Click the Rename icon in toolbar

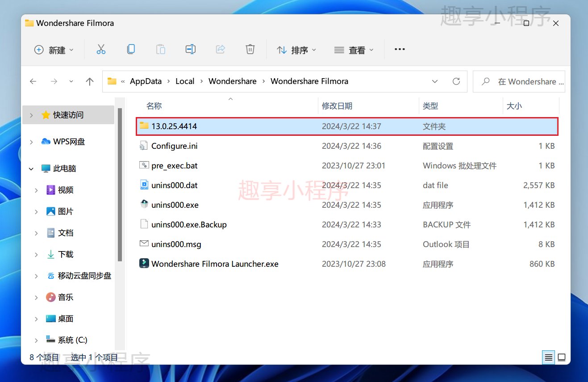point(191,50)
